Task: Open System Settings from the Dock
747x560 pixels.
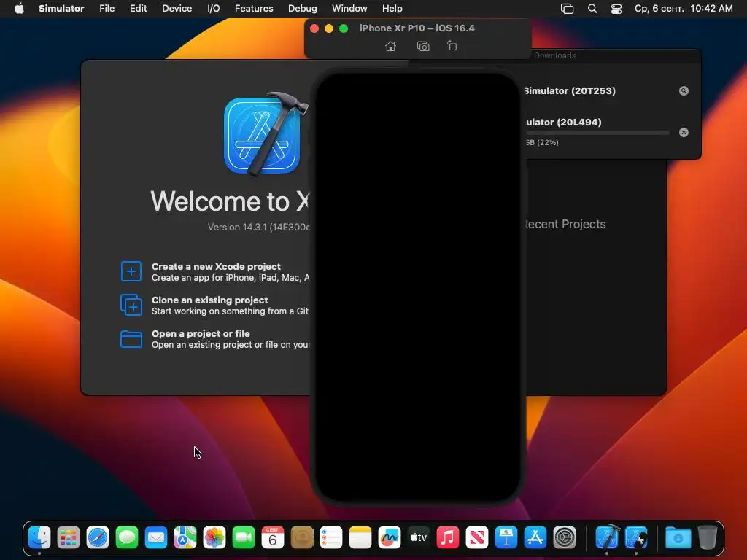Action: click(565, 538)
